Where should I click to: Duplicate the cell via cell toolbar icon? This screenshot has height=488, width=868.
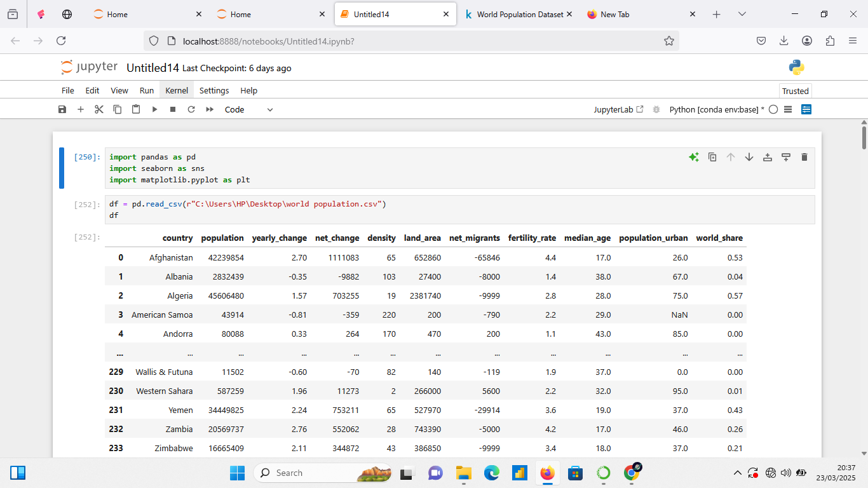(x=712, y=157)
